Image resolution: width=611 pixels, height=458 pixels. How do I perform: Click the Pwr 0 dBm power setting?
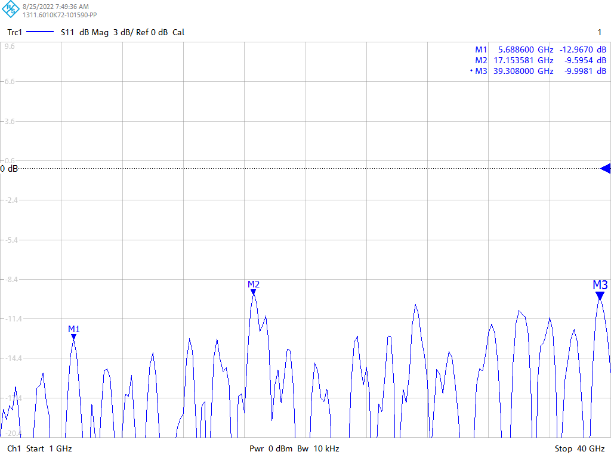(x=270, y=448)
